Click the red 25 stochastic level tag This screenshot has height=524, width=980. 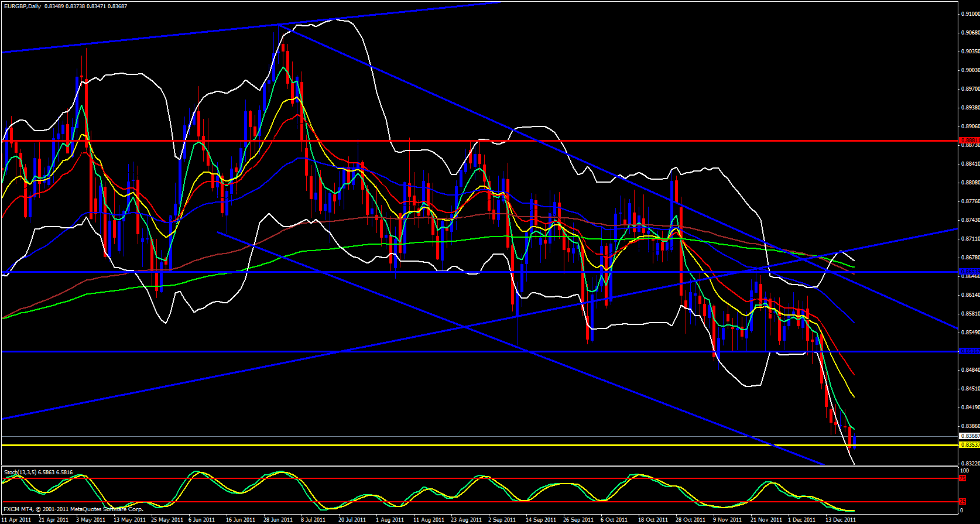(x=962, y=502)
